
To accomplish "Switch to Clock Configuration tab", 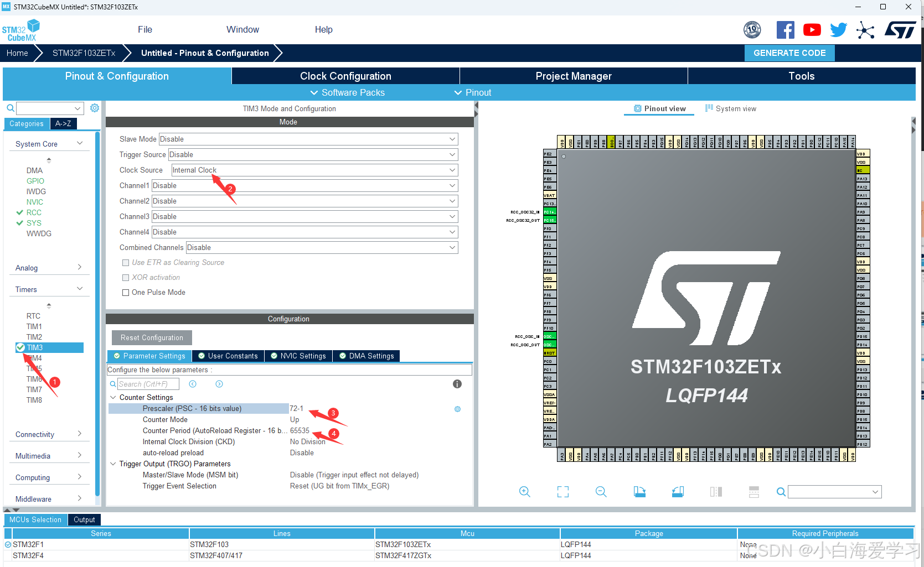I will click(345, 76).
